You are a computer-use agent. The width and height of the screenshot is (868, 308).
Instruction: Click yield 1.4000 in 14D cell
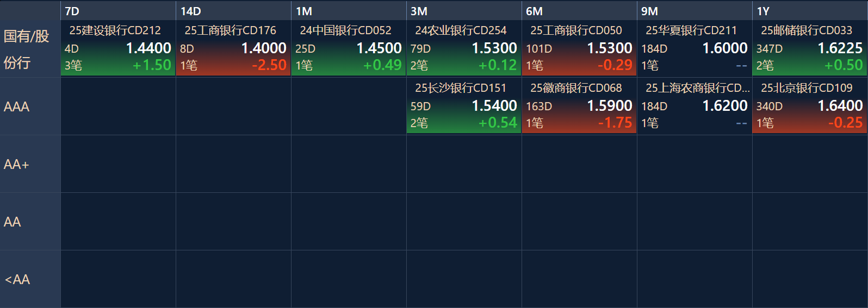tap(264, 48)
